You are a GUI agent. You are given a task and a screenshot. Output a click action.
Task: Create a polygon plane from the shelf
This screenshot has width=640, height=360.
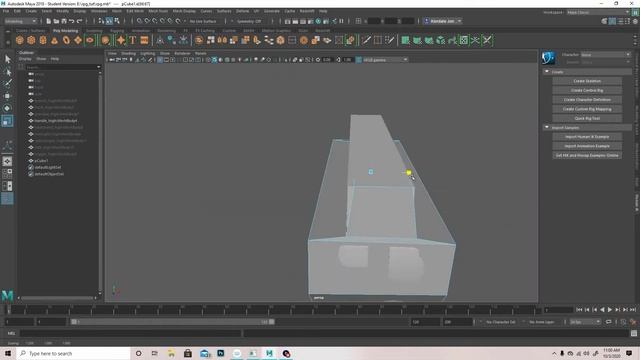78,40
